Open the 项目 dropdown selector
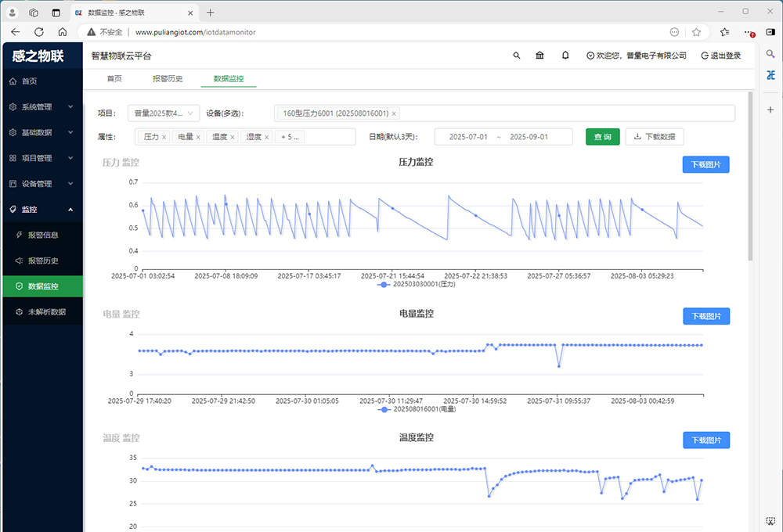Viewport: 783px width, 532px height. click(164, 113)
